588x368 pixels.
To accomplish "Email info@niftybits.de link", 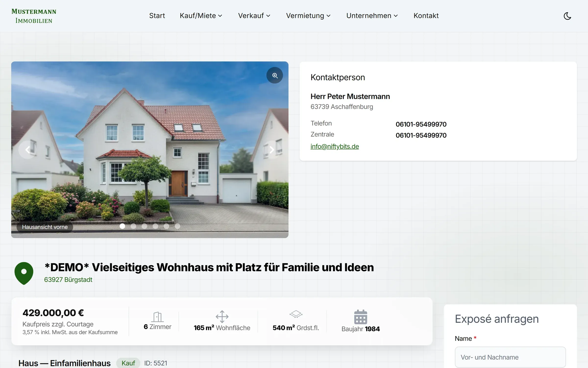I will pos(335,146).
